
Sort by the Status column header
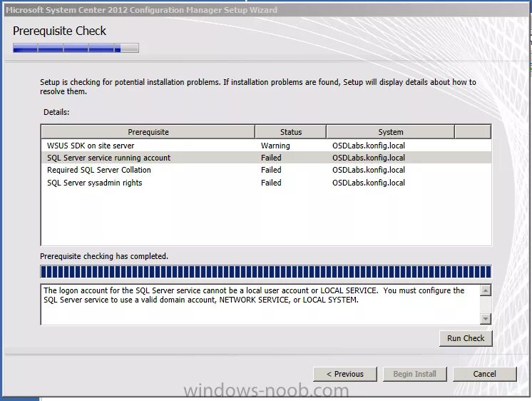[290, 132]
